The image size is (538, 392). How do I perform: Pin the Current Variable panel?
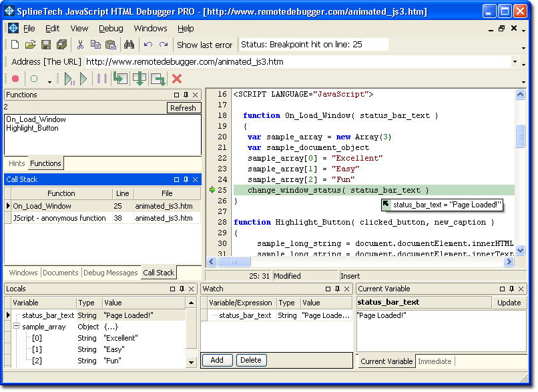tap(511, 289)
